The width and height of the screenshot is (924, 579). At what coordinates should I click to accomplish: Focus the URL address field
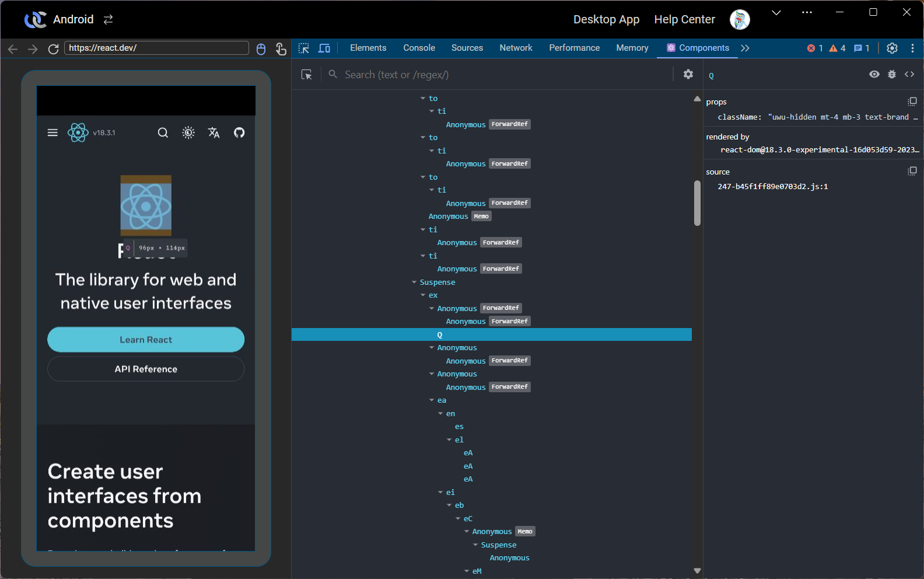pyautogui.click(x=156, y=48)
